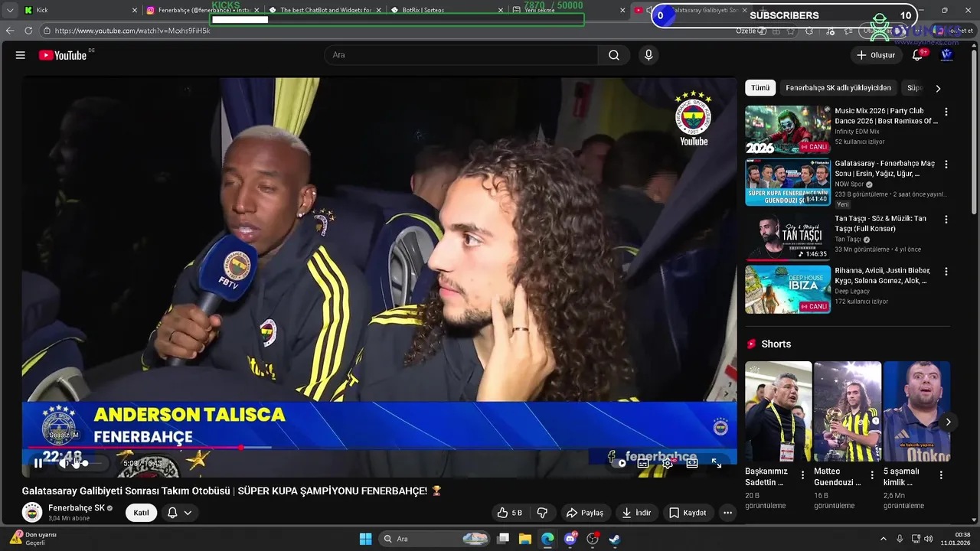Open Microsoft Edge from the taskbar
The height and width of the screenshot is (551, 980).
pos(547,539)
